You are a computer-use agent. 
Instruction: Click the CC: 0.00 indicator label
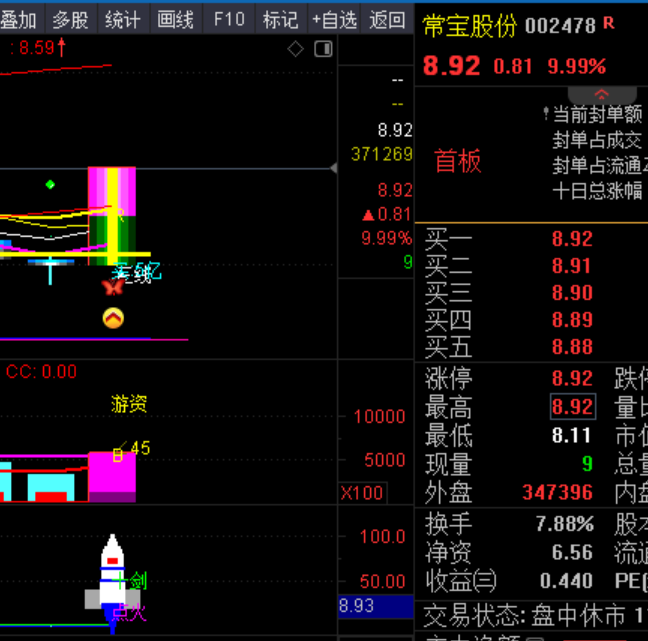point(41,372)
